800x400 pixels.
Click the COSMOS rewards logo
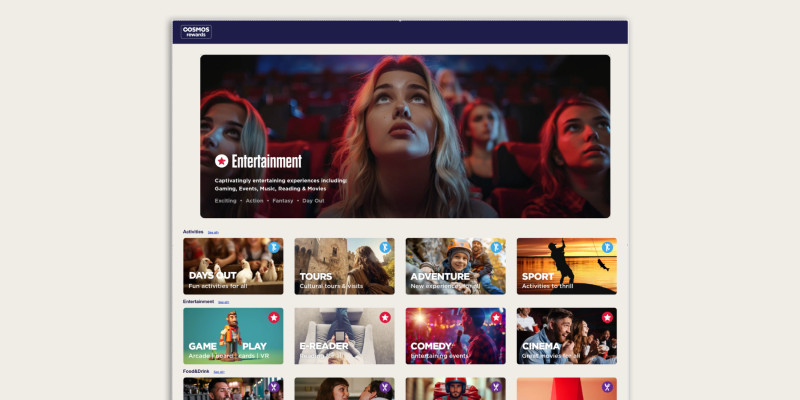point(196,32)
